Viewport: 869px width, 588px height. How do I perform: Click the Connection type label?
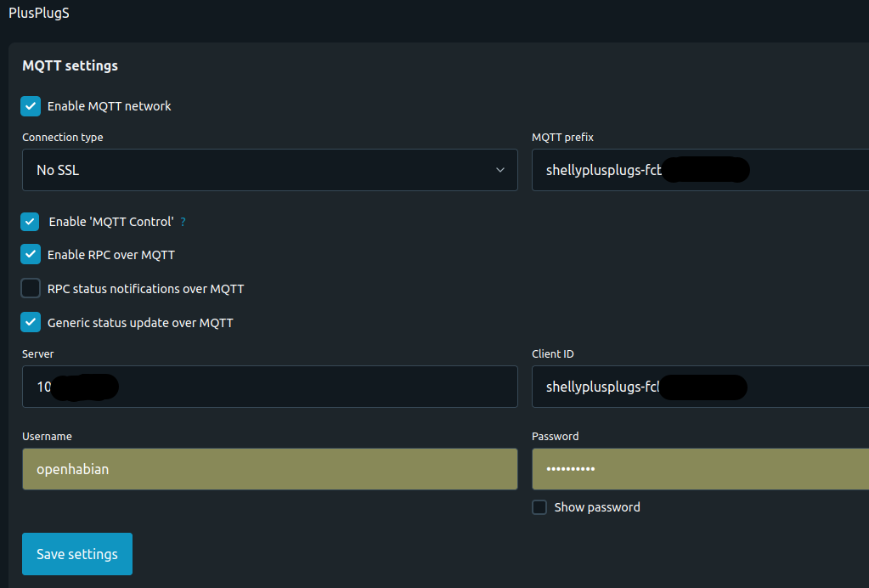coord(62,137)
